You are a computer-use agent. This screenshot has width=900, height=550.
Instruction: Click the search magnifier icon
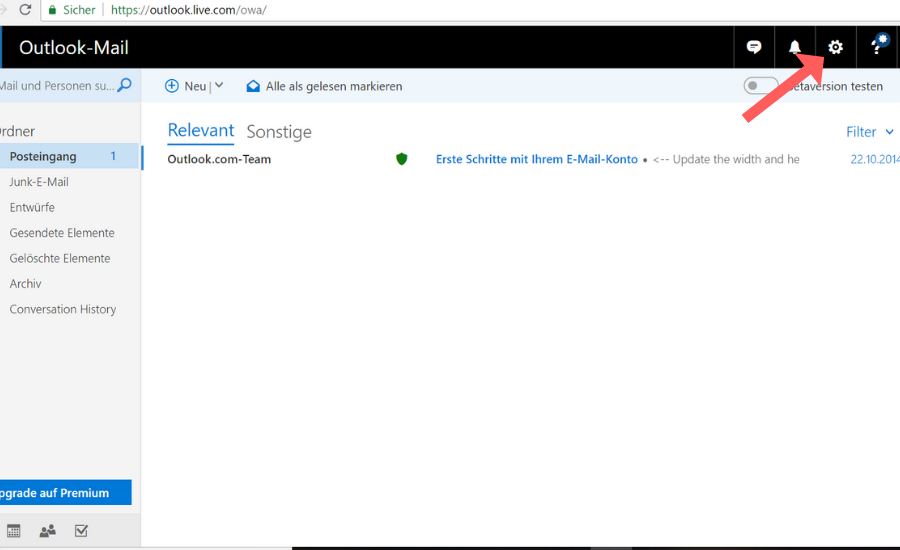coord(125,86)
